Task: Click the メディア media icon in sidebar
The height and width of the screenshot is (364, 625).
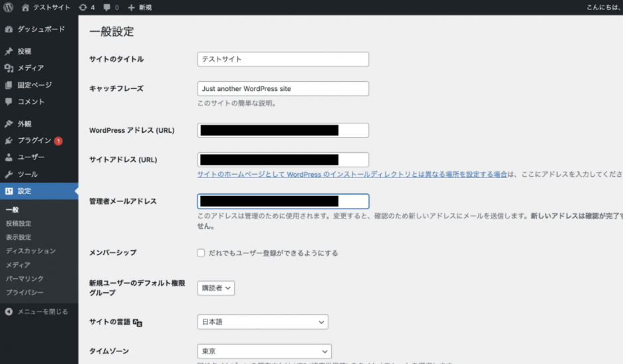Action: (9, 68)
